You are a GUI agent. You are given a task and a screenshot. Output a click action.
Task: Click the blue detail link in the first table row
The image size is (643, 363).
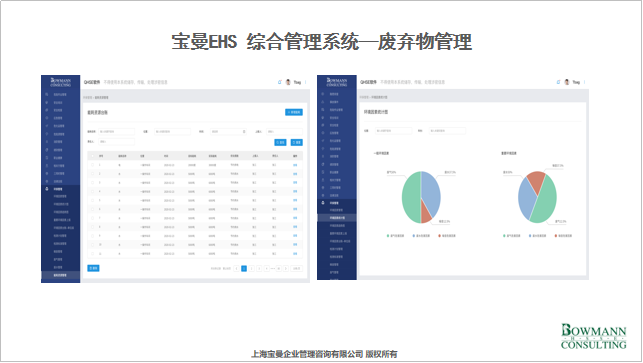click(x=295, y=165)
